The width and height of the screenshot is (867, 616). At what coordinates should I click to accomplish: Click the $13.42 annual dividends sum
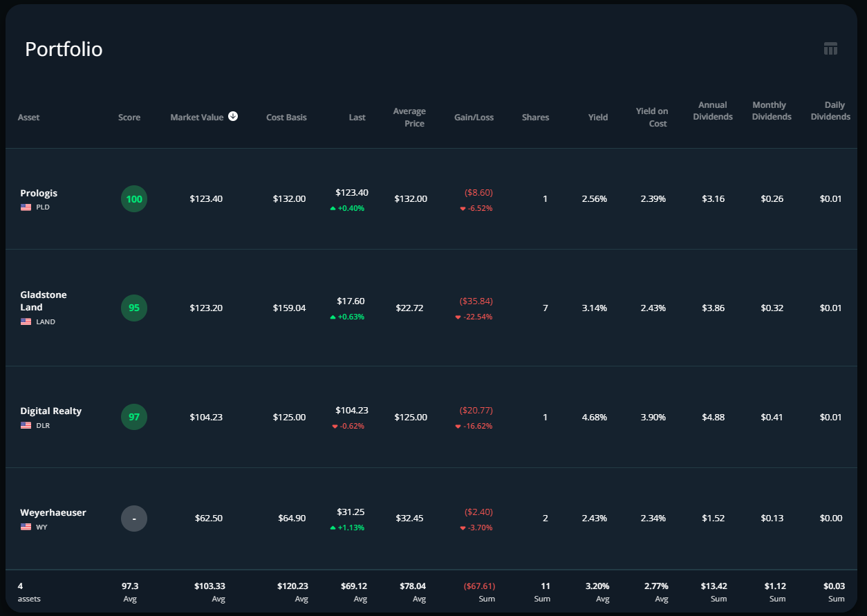click(713, 586)
